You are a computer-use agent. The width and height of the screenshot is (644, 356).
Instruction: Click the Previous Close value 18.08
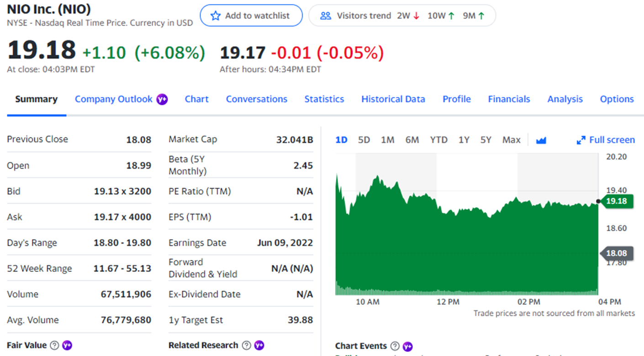(139, 140)
